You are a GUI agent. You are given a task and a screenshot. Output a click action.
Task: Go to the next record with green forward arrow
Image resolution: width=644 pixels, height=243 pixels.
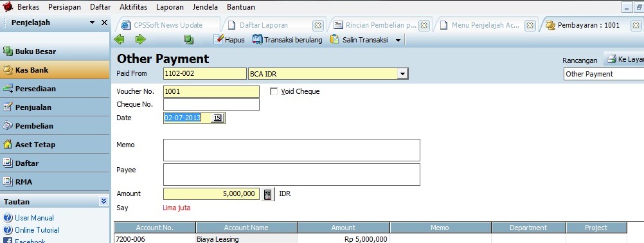tap(141, 40)
